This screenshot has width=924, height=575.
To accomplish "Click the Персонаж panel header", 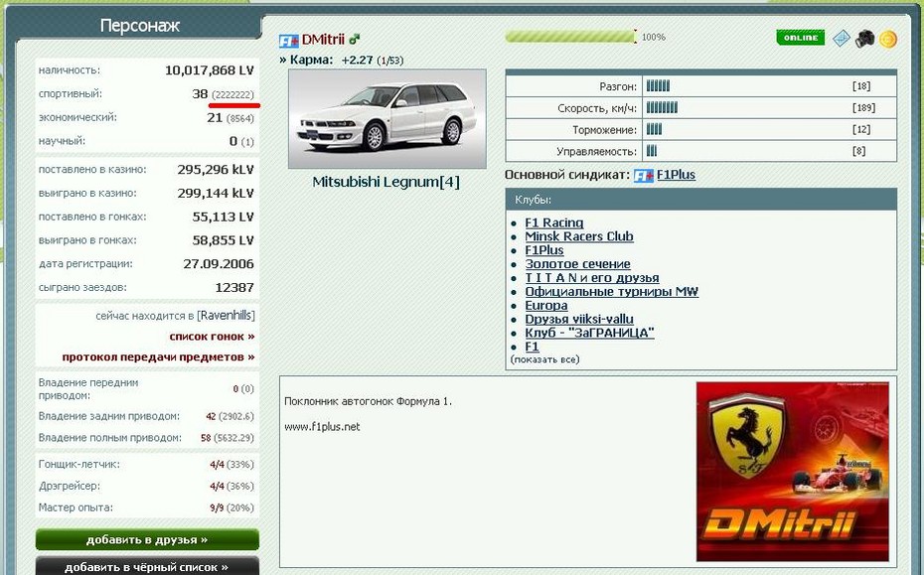I will click(x=139, y=26).
